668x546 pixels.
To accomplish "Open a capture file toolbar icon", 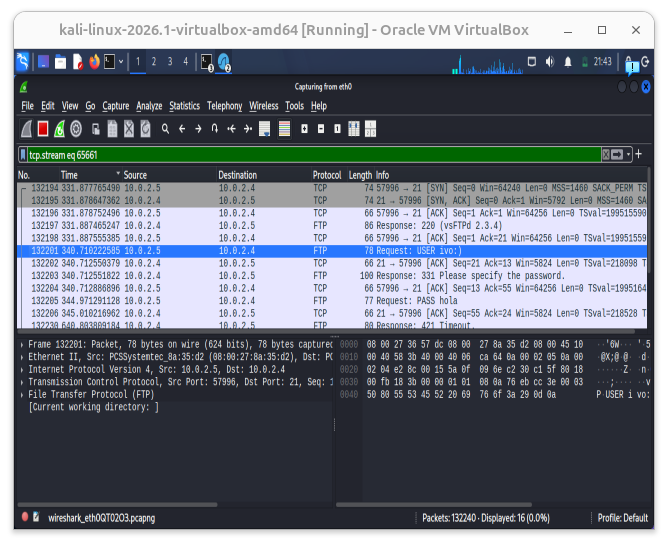I will (96, 129).
